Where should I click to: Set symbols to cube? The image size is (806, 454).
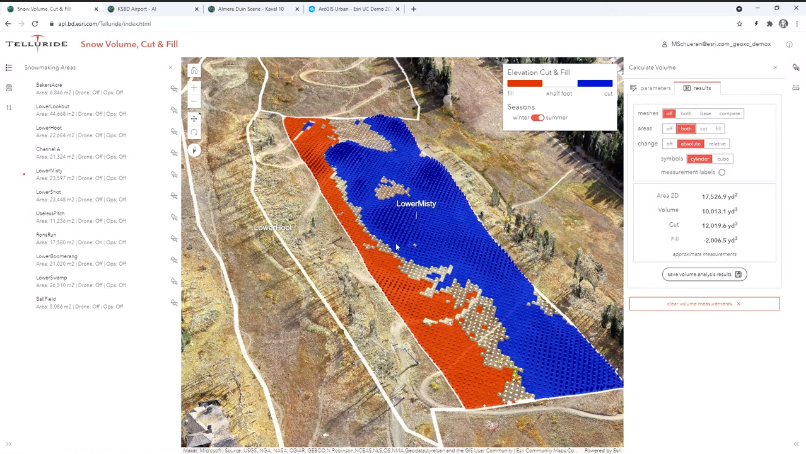click(x=723, y=159)
